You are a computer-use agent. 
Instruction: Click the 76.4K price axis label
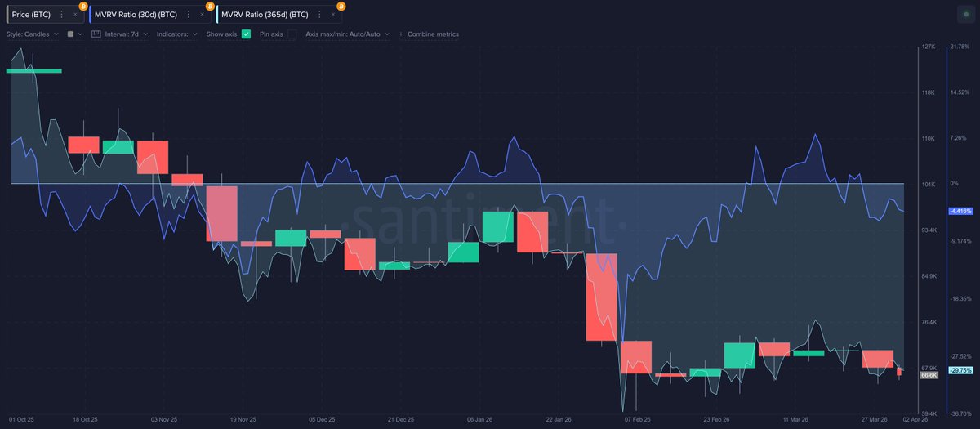click(x=929, y=323)
